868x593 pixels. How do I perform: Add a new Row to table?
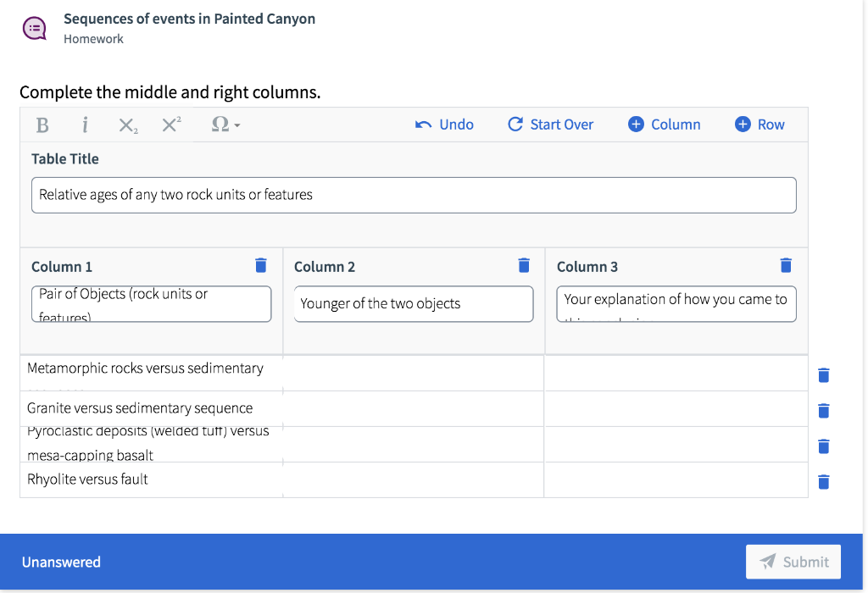tap(759, 125)
